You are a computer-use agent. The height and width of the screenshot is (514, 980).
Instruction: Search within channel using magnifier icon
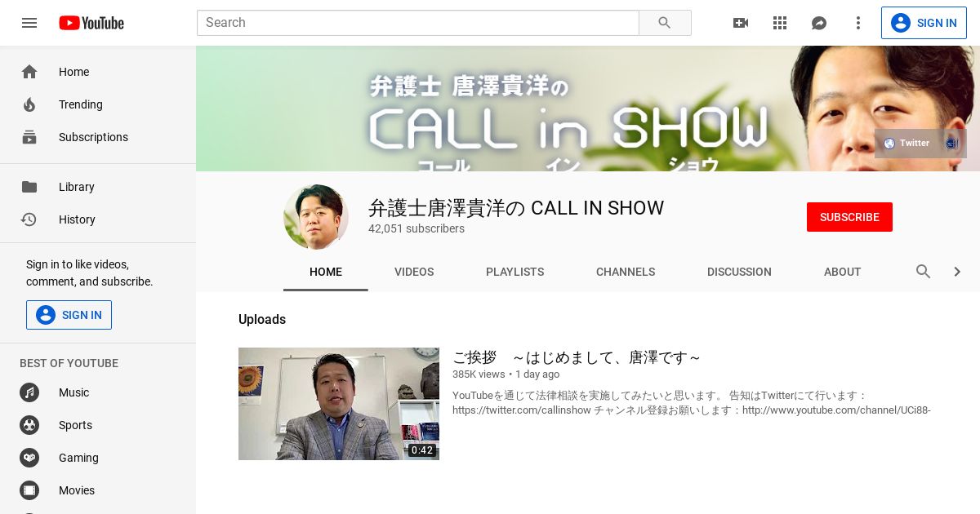click(x=924, y=272)
